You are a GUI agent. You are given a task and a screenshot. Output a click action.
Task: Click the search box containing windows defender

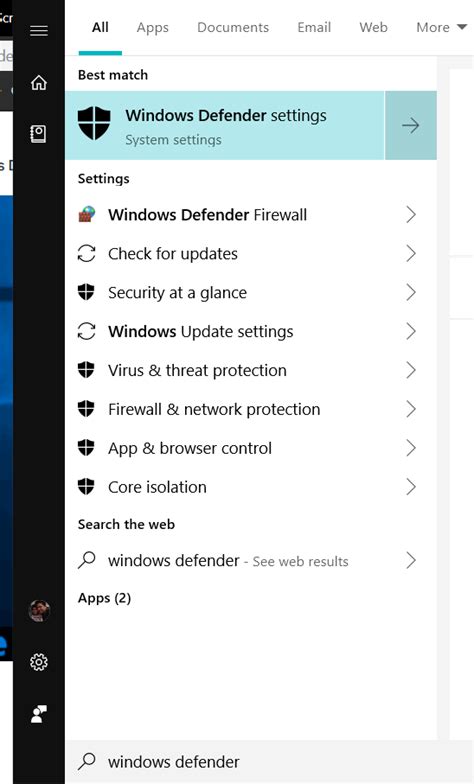click(269, 762)
